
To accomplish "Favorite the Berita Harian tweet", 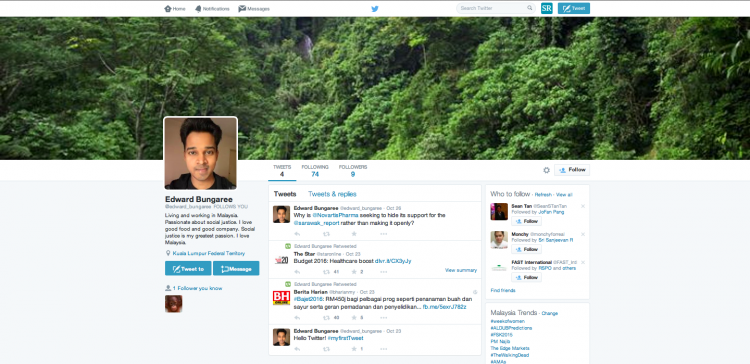I will [354, 318].
